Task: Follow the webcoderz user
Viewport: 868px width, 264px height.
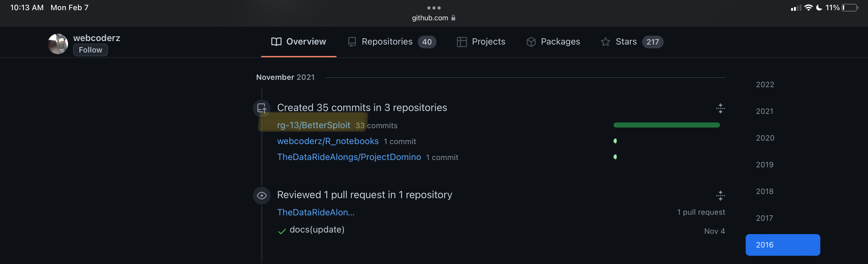Action: 90,50
